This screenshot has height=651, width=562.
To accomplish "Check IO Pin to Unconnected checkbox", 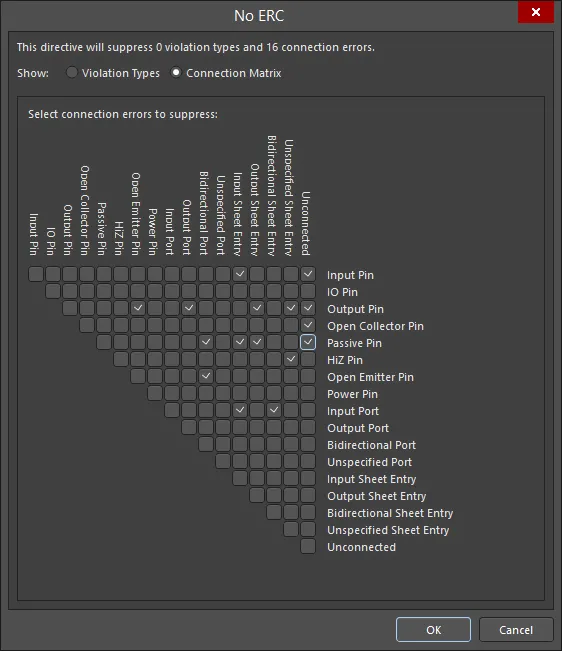I will point(308,291).
